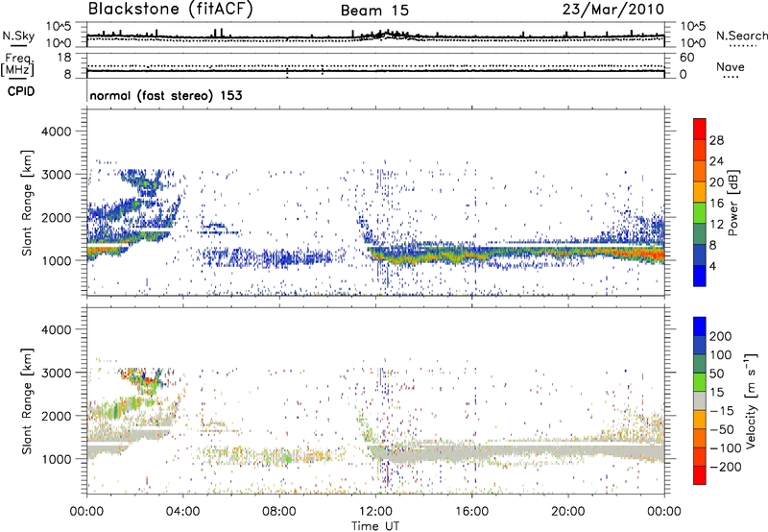The width and height of the screenshot is (768, 532).
Task: Click the '20' Power colorbar value
Action: pyautogui.click(x=716, y=182)
